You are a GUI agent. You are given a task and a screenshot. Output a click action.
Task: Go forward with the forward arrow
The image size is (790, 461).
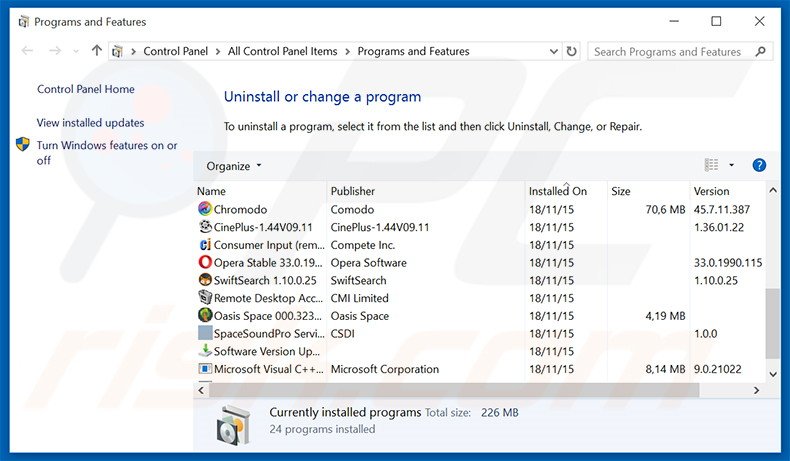[x=55, y=51]
